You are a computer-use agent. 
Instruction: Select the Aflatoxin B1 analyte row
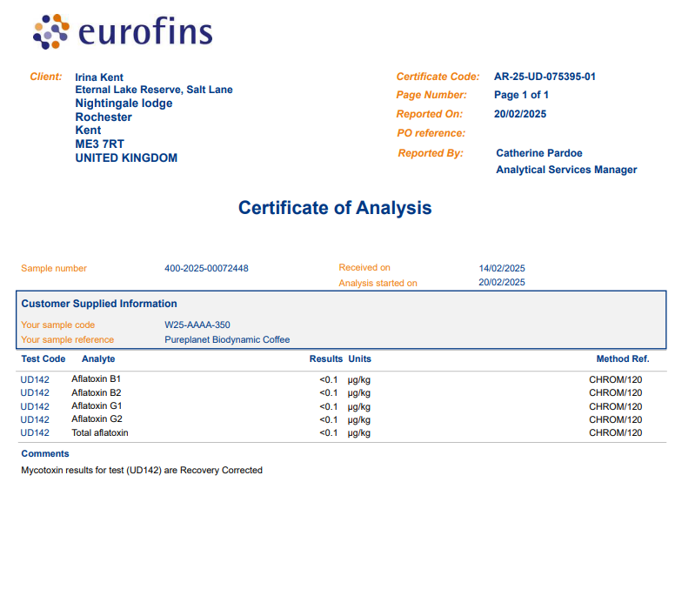click(x=97, y=379)
